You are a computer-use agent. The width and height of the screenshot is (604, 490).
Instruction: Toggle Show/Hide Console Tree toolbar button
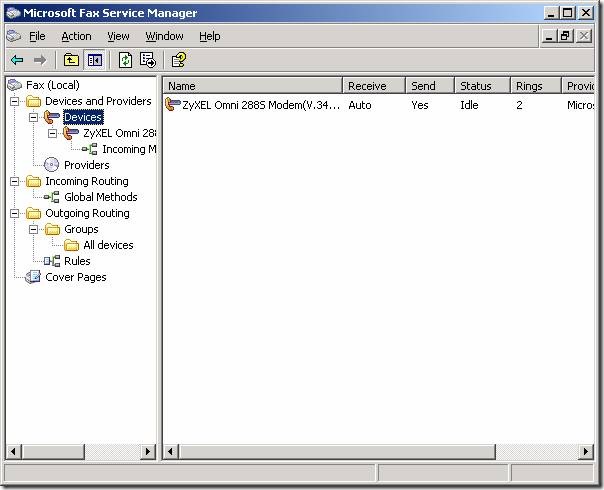(x=95, y=60)
